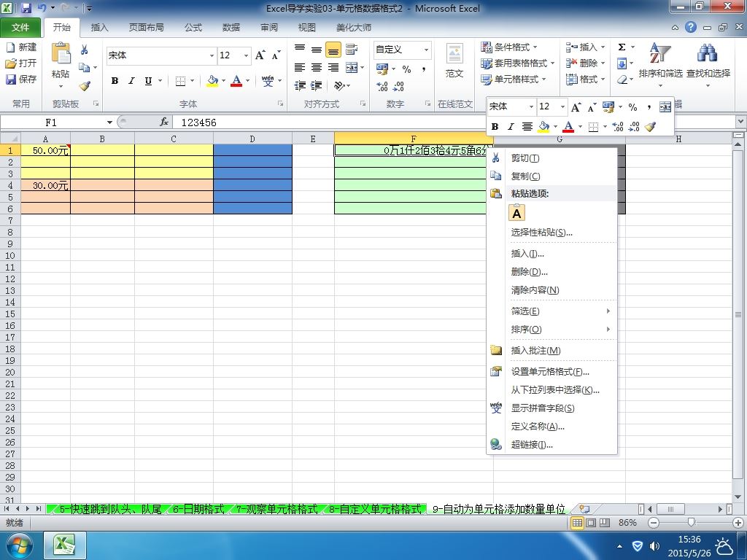Screen dimensions: 747x560
Task: Decrease decimal places in the ribbon
Action: click(x=398, y=86)
